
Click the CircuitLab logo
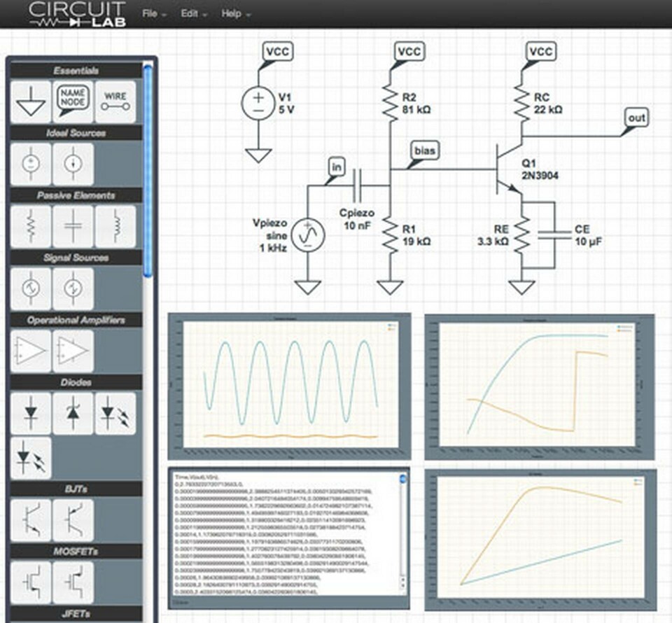[77, 14]
